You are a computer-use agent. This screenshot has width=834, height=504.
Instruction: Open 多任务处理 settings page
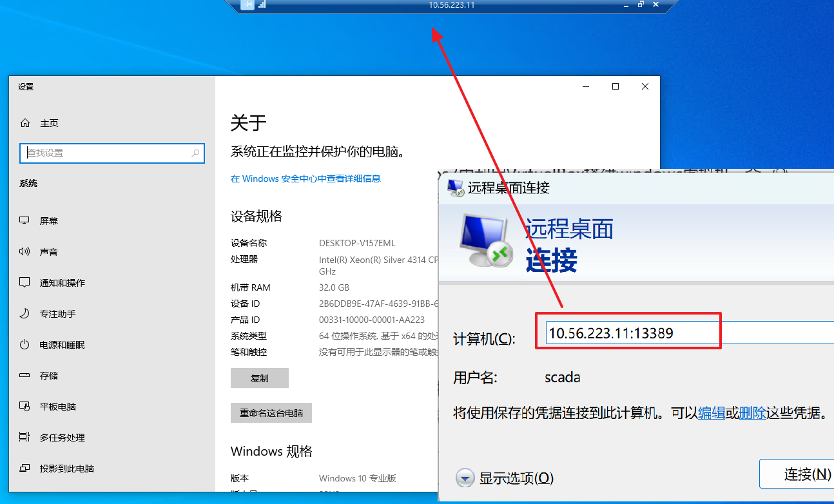click(x=62, y=438)
